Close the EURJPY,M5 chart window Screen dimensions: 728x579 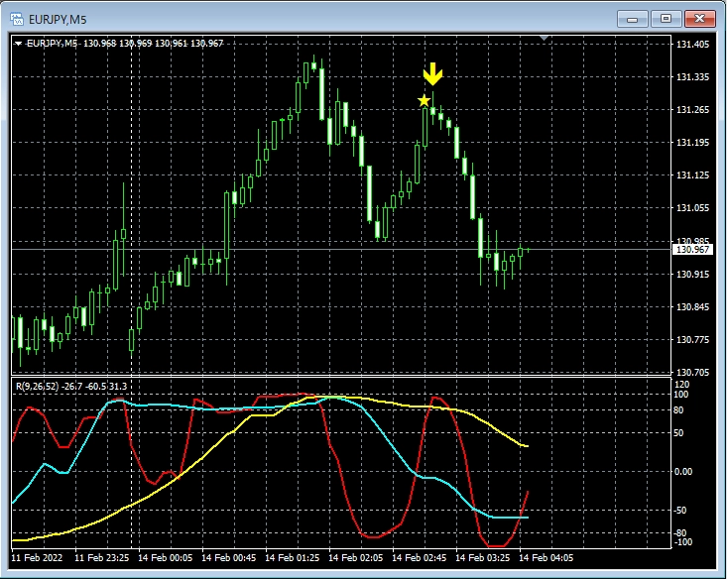(x=698, y=18)
